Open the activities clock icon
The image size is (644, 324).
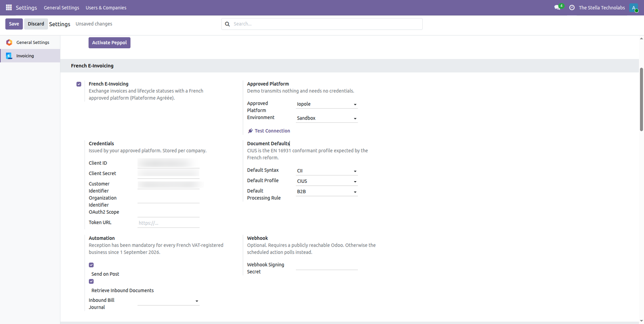[572, 8]
